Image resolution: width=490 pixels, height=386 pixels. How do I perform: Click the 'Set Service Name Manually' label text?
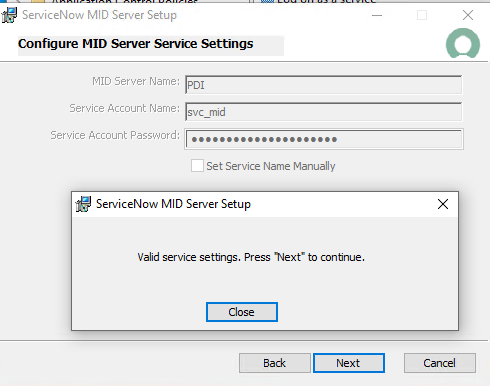click(x=271, y=166)
